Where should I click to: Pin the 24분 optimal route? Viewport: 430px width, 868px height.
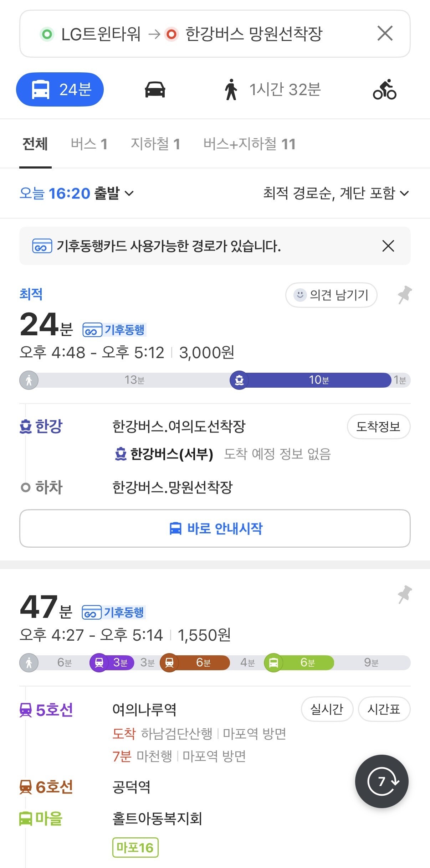(405, 295)
